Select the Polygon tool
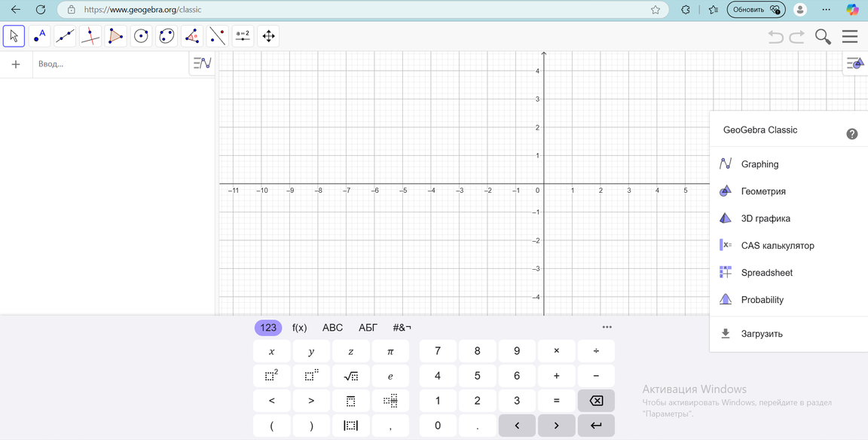 pyautogui.click(x=116, y=36)
